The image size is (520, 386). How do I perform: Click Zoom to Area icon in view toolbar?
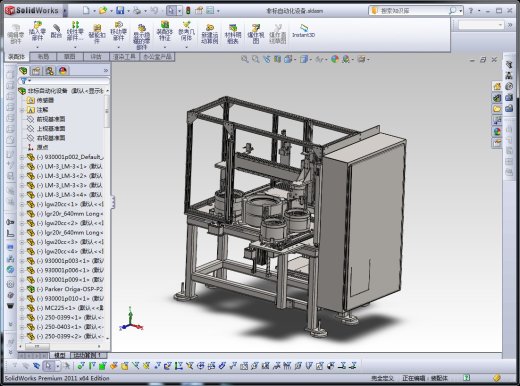[x=256, y=59]
